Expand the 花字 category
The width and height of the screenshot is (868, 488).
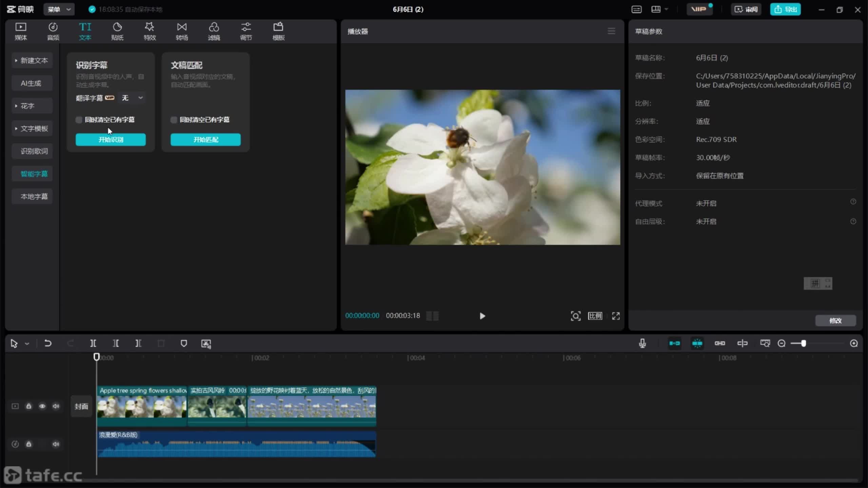click(x=32, y=106)
